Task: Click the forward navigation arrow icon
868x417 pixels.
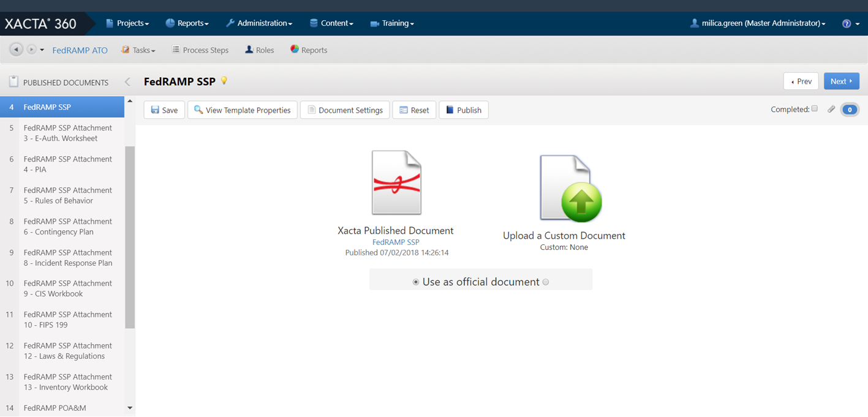Action: tap(31, 50)
